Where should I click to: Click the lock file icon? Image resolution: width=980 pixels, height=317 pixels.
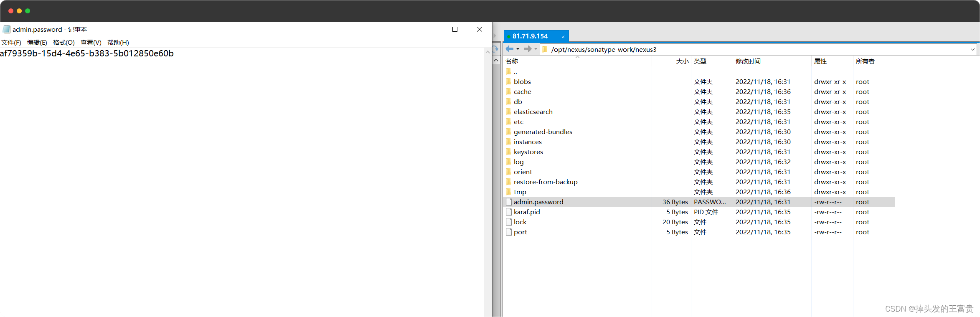click(x=509, y=222)
